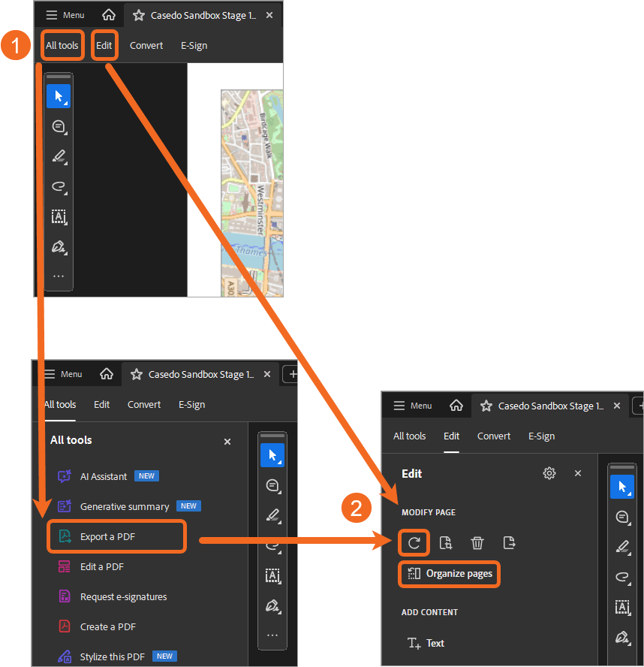Open the ellipsis more menu in the All tools screenshot
Image resolution: width=644 pixels, height=667 pixels.
click(272, 635)
